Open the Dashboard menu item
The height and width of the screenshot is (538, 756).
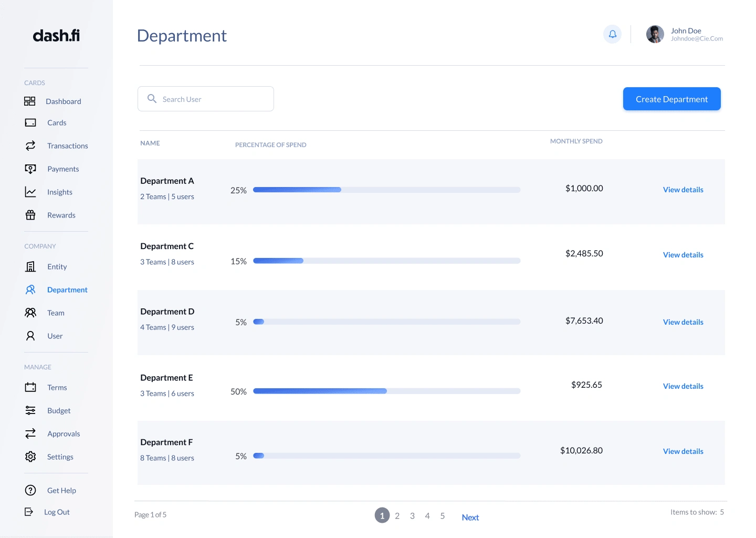pos(64,101)
